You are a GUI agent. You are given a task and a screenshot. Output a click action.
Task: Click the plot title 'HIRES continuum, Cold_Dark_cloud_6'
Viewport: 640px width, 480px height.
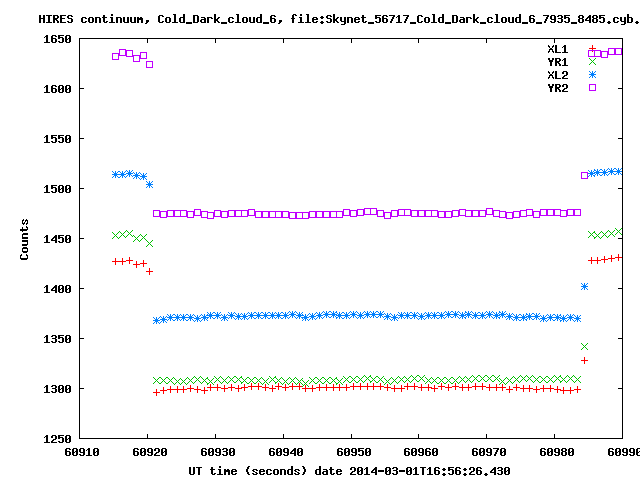click(158, 19)
